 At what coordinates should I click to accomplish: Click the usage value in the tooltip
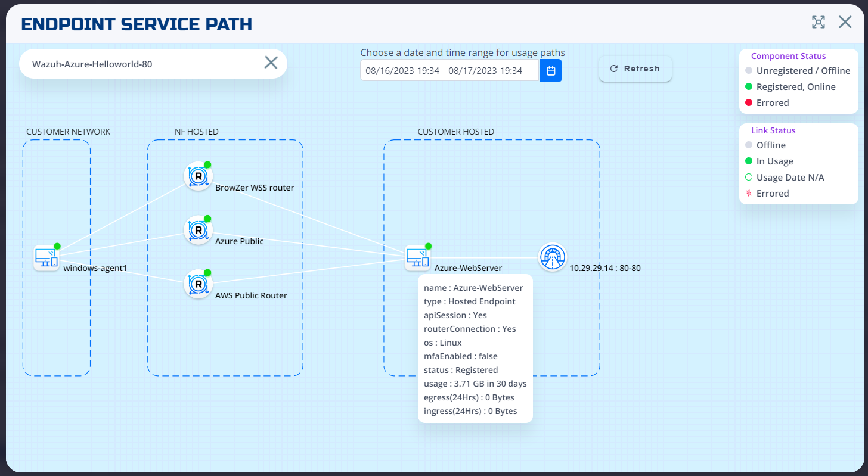pyautogui.click(x=475, y=384)
